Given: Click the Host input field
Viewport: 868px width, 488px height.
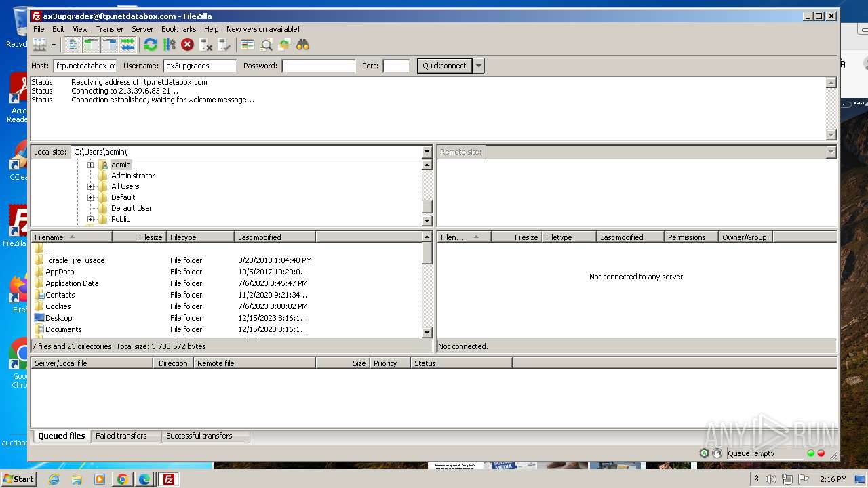Looking at the screenshot, I should (x=85, y=66).
